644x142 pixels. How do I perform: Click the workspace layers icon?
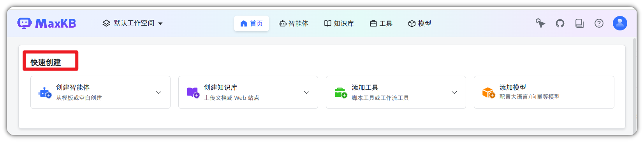(x=106, y=23)
